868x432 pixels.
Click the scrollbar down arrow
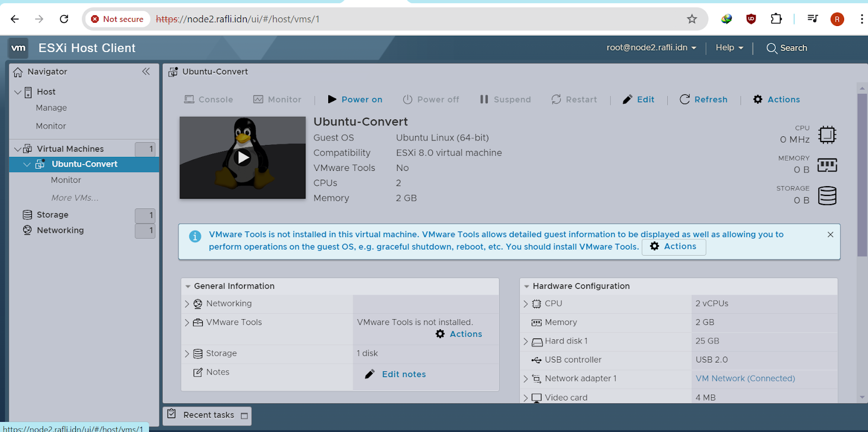(x=862, y=397)
